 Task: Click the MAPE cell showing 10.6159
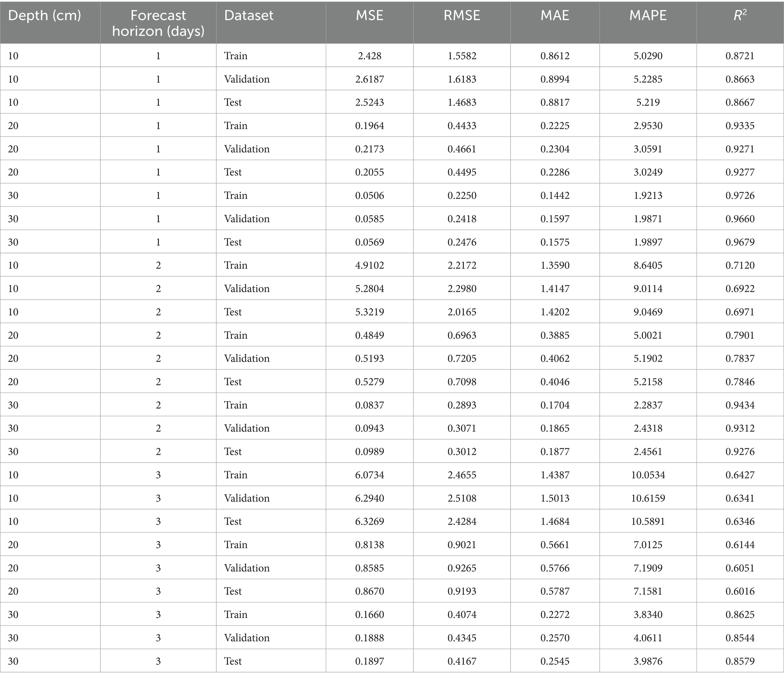point(648,498)
